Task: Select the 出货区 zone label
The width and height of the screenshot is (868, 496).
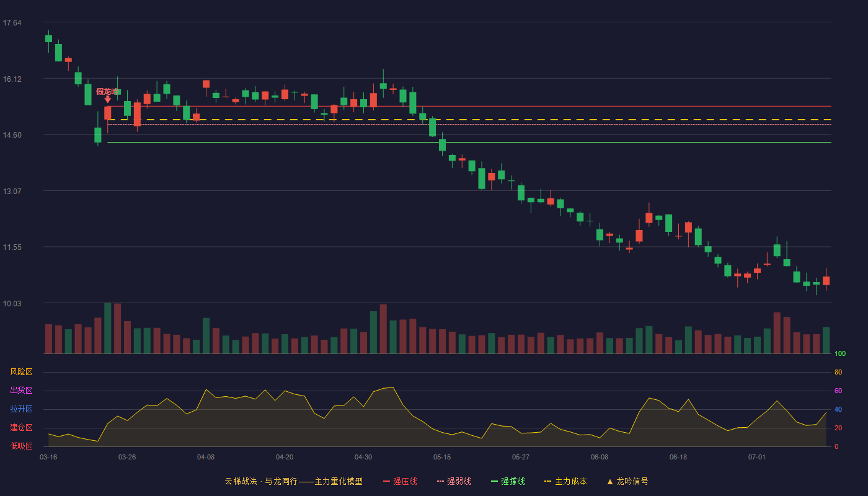Action: coord(21,391)
